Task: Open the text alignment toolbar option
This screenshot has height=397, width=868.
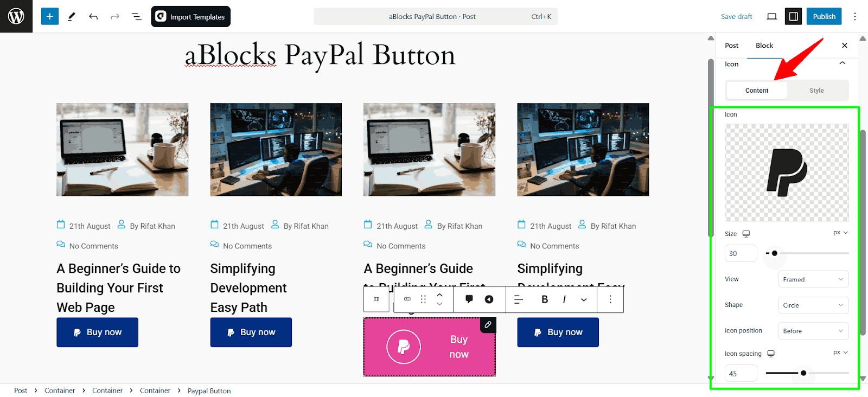Action: (519, 299)
